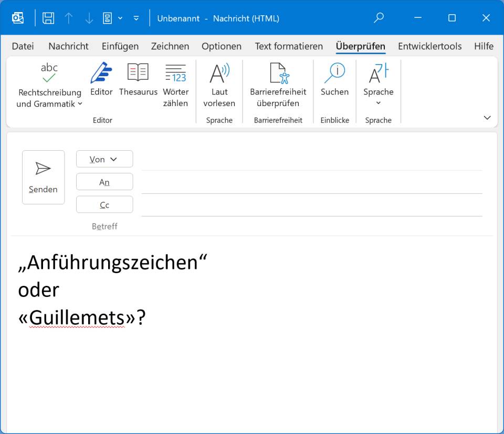Click Wörter zählen word count
Viewport: 504px width, 434px height.
pyautogui.click(x=175, y=84)
